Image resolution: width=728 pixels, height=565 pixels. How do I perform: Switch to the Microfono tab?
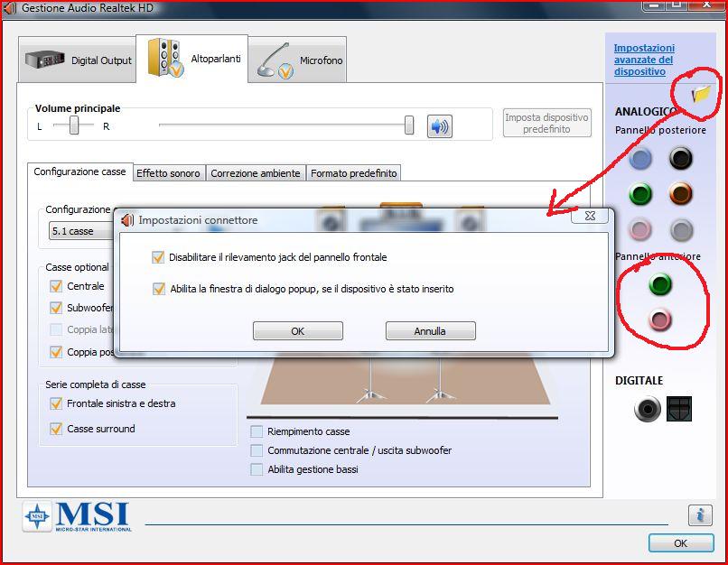pyautogui.click(x=298, y=60)
